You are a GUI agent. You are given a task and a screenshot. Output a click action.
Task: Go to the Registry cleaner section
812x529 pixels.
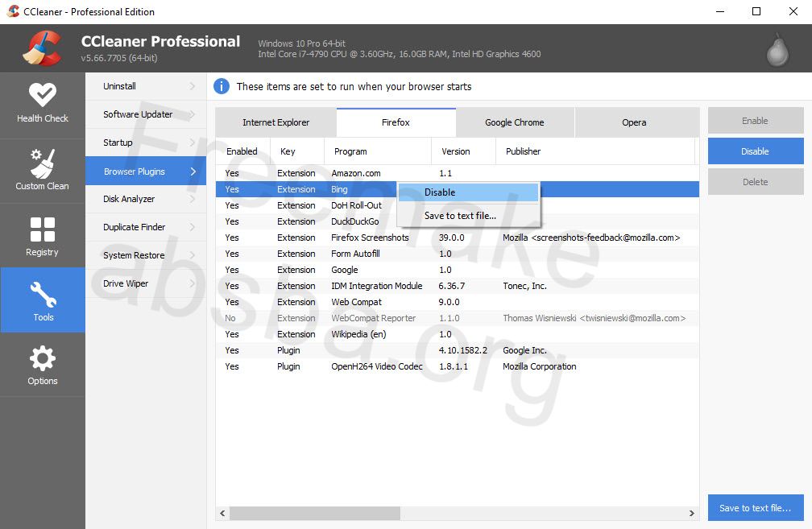point(43,236)
